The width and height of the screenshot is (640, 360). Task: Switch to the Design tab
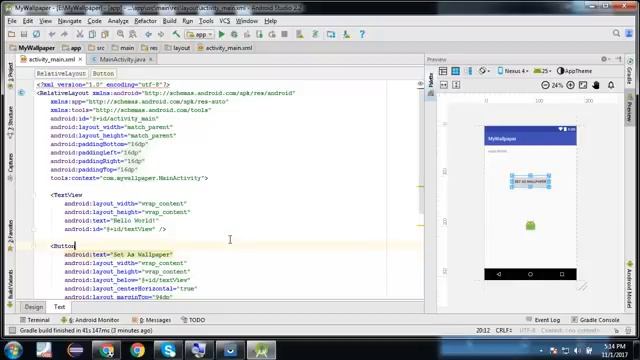(x=33, y=307)
